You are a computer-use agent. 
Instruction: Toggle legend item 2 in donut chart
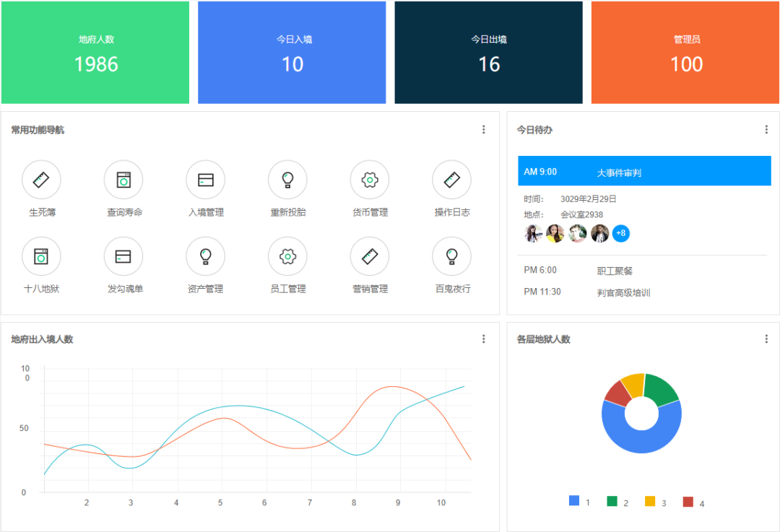tap(617, 502)
